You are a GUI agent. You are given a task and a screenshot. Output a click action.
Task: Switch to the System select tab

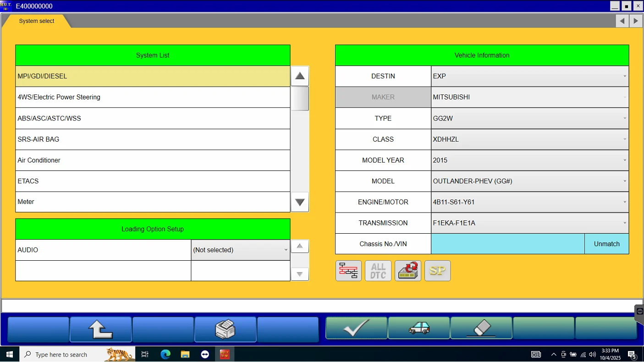click(x=37, y=21)
